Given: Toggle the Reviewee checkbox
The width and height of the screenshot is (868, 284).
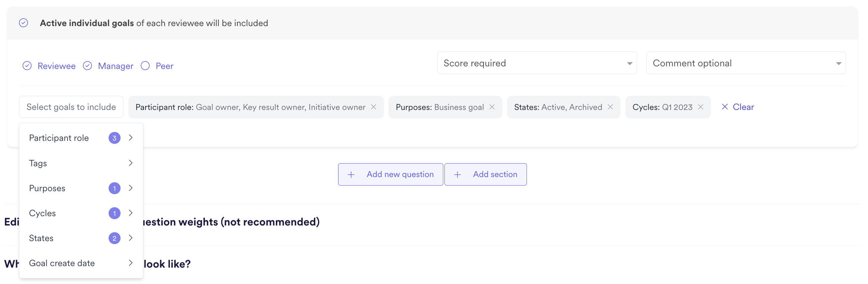Looking at the screenshot, I should point(27,66).
